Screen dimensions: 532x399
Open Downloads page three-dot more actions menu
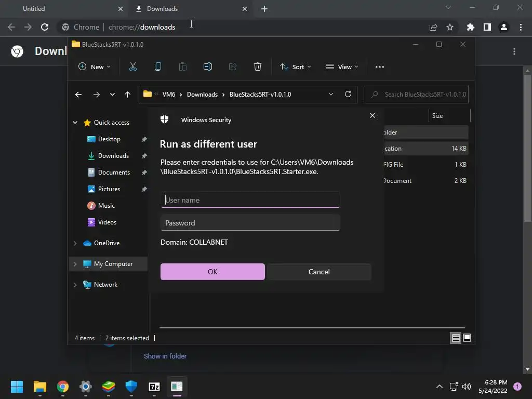pos(514,51)
